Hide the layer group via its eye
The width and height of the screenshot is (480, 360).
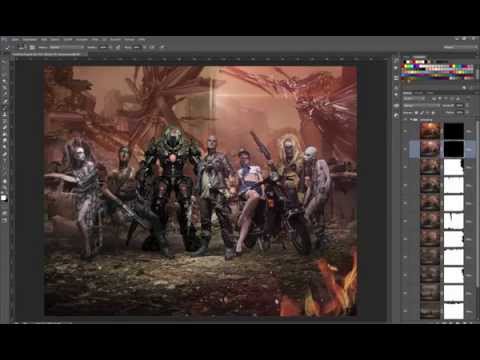point(406,119)
